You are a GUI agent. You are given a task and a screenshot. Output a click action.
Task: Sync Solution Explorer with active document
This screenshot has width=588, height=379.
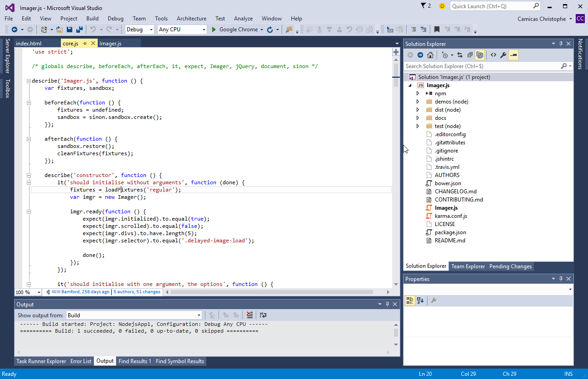[x=459, y=54]
